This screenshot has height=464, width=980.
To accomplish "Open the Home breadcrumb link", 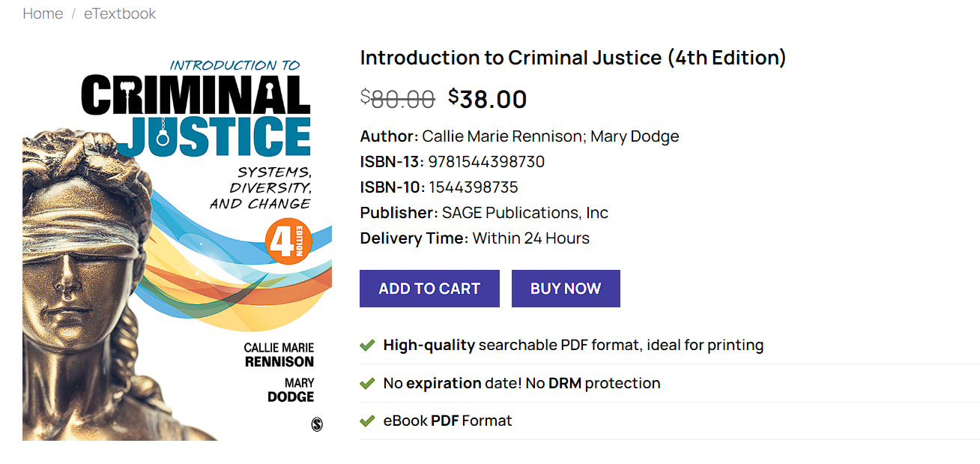I will pyautogui.click(x=43, y=13).
